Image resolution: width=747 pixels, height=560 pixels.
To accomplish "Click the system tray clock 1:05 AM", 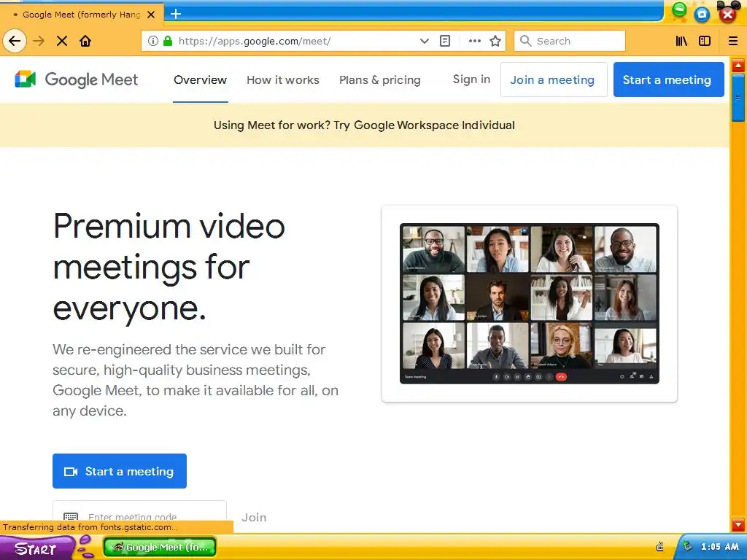I will [720, 547].
